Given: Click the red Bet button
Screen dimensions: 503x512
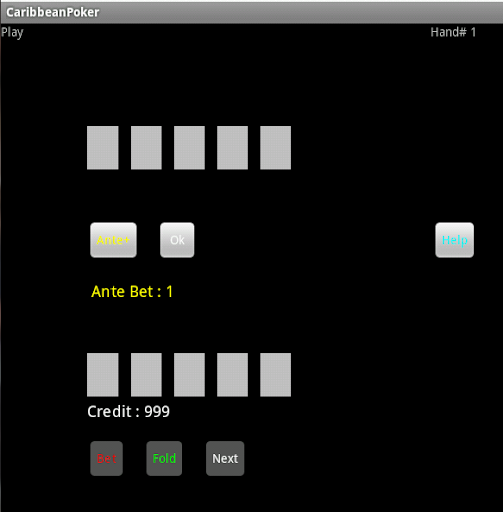Looking at the screenshot, I should (x=106, y=458).
